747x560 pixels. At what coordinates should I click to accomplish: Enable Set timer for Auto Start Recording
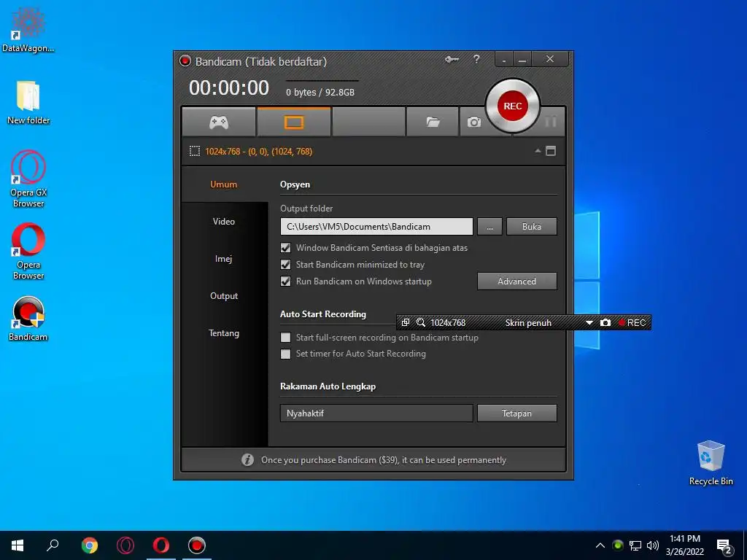[285, 354]
